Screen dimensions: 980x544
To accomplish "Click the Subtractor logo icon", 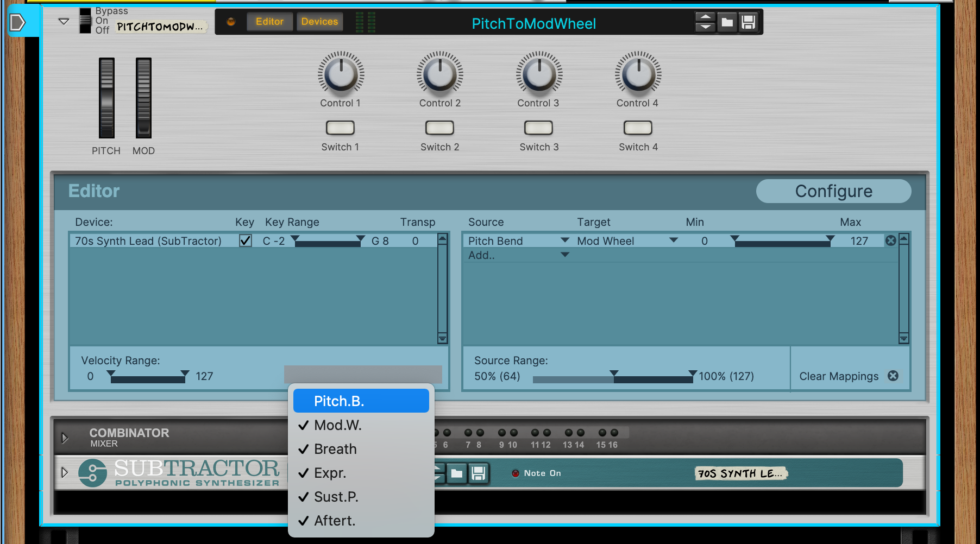I will pyautogui.click(x=92, y=473).
